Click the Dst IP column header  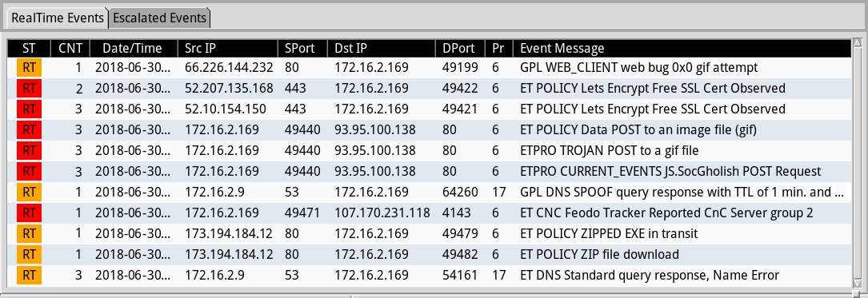pos(382,48)
